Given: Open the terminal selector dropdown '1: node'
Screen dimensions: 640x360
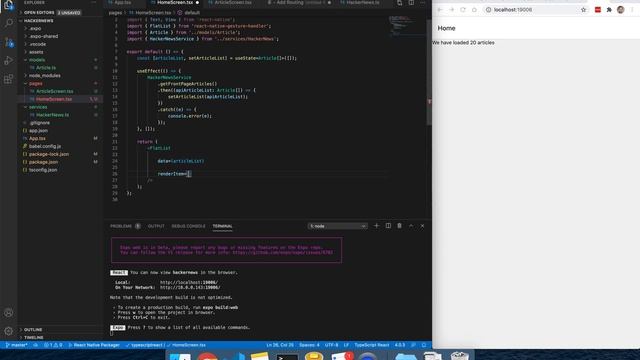Looking at the screenshot, I should pos(337,226).
